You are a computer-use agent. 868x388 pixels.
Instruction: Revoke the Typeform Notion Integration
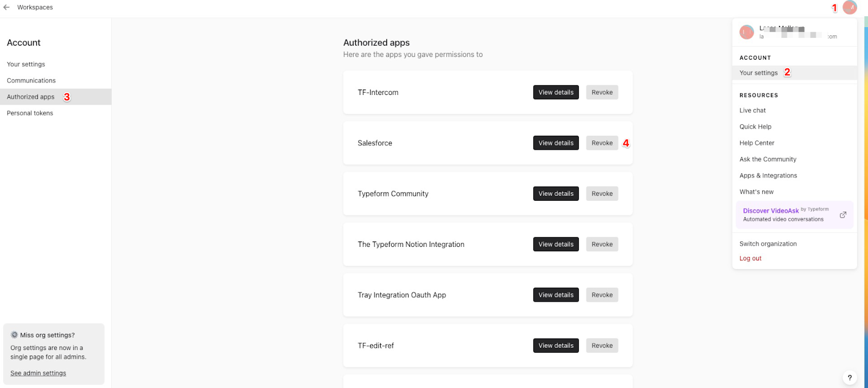[602, 244]
